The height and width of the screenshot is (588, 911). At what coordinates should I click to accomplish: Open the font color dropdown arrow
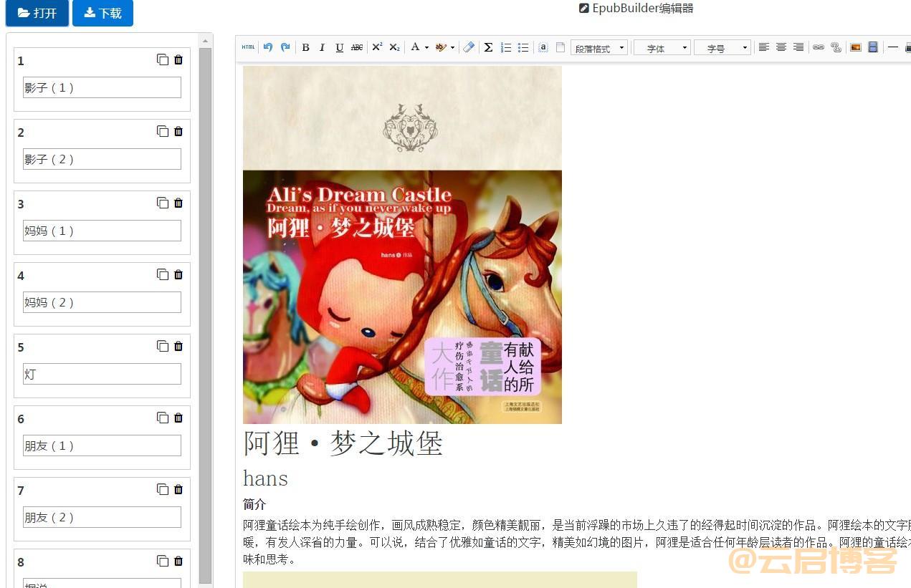click(426, 47)
